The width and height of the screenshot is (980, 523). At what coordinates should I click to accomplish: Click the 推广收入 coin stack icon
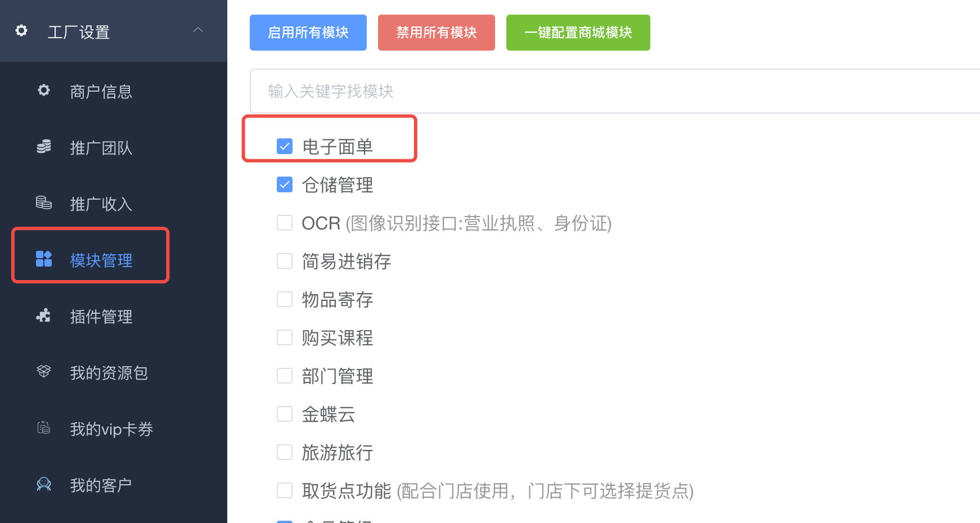click(44, 202)
